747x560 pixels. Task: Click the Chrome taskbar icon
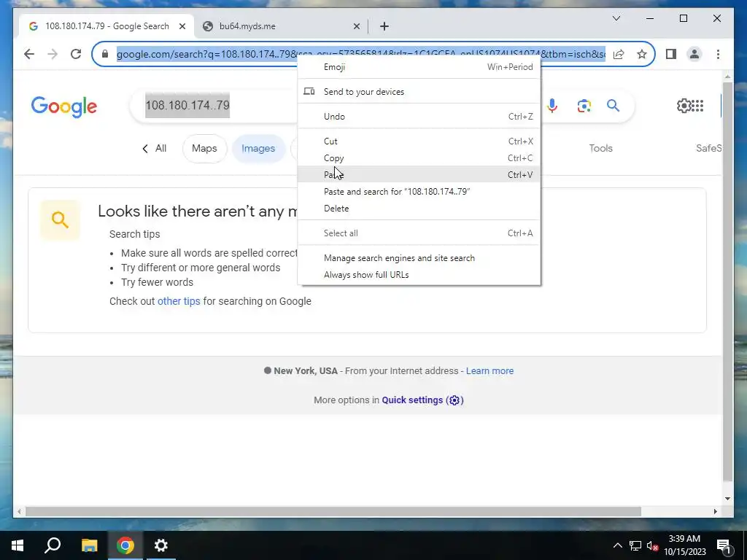coord(125,545)
